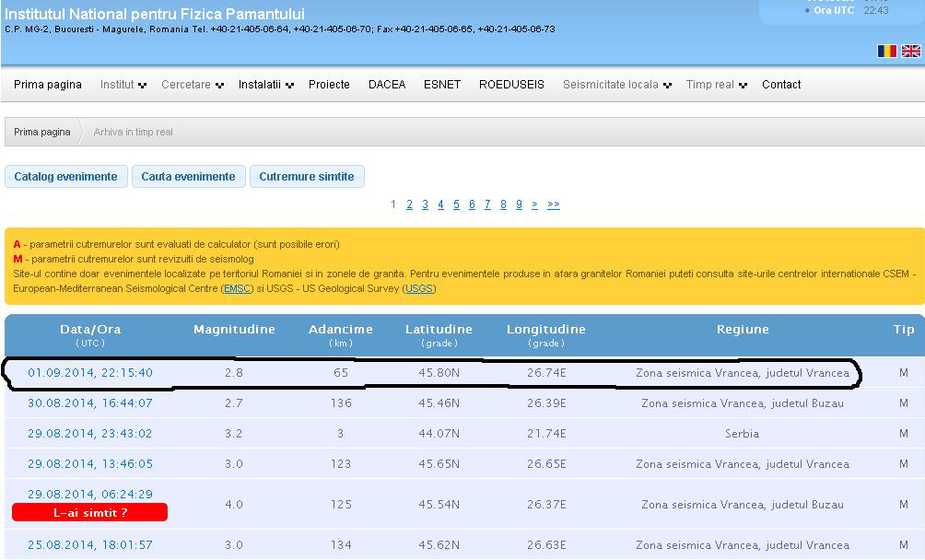Go to page 2 of results
The width and height of the screenshot is (925, 560).
(409, 204)
